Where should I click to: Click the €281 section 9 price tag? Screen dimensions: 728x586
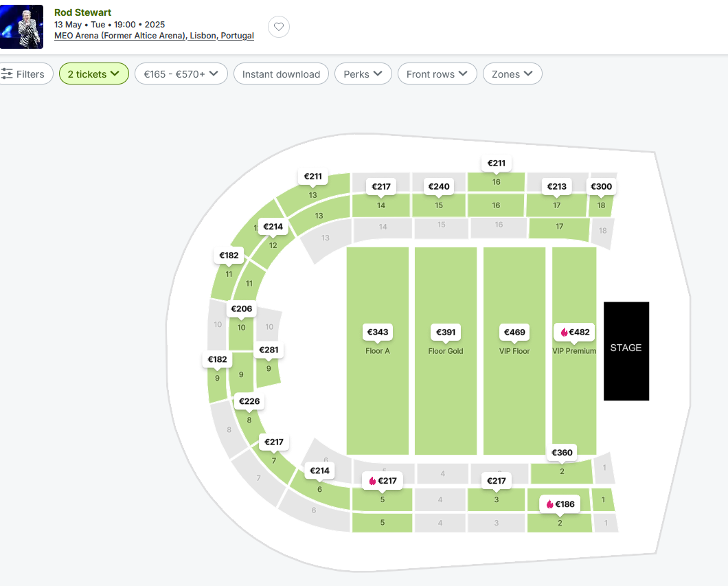click(269, 351)
